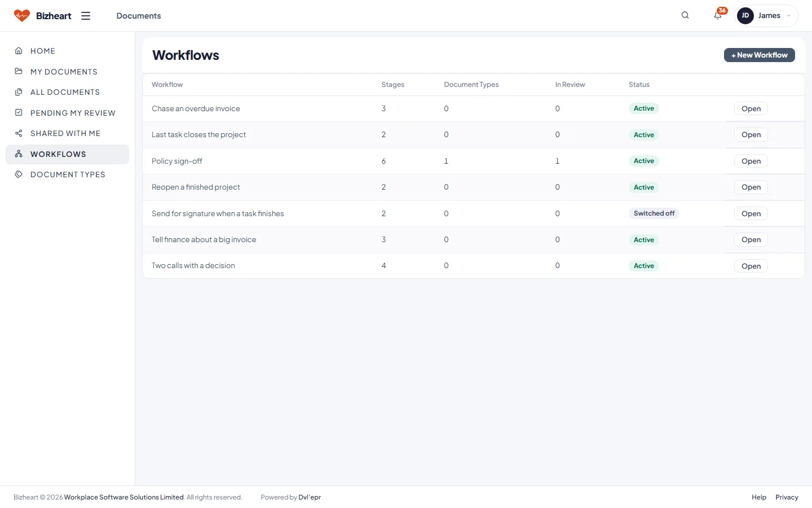Click the JD user avatar
The width and height of the screenshot is (812, 508).
[745, 16]
